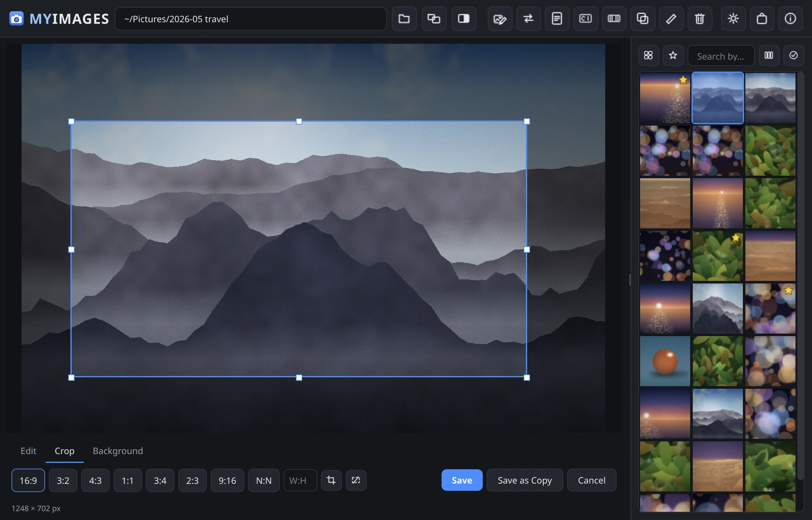This screenshot has height=520, width=812.
Task: Cancel the crop operation
Action: (592, 480)
